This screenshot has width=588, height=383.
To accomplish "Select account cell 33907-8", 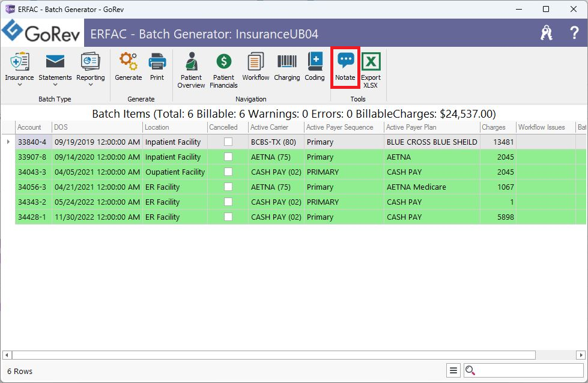I will tap(34, 157).
